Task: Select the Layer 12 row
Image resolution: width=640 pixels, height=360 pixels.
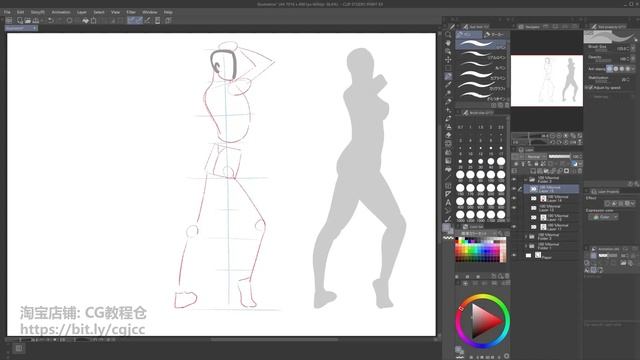Action: point(552,217)
